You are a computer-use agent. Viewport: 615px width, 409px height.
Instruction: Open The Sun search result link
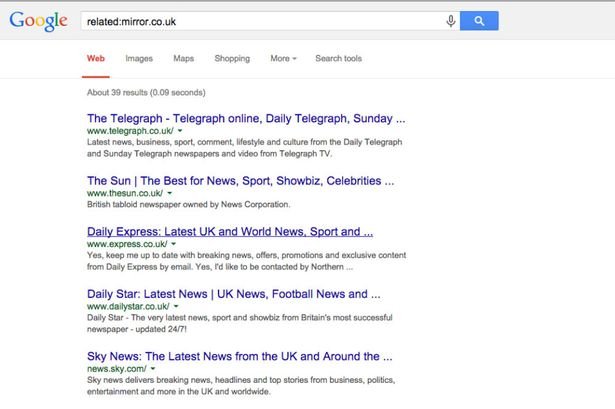(240, 181)
